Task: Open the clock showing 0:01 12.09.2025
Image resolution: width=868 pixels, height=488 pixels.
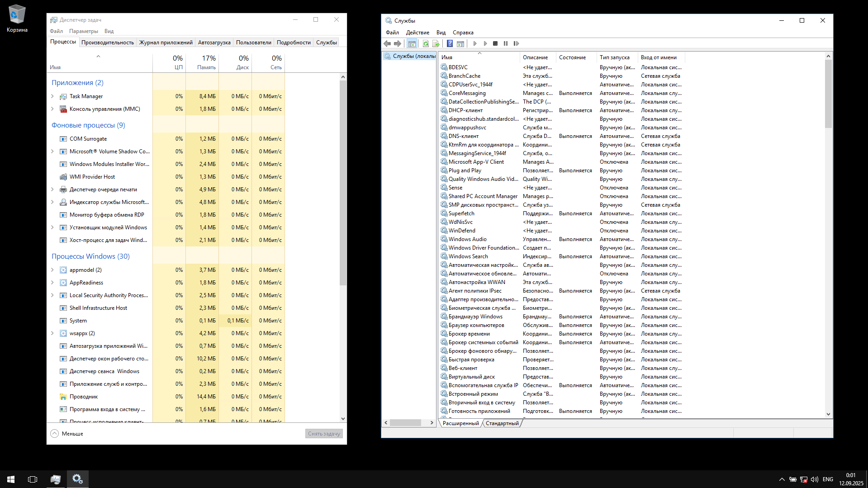Action: click(851, 479)
